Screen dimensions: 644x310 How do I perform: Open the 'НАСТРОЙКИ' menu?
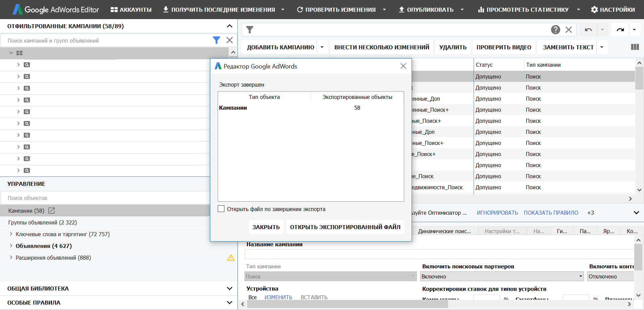pyautogui.click(x=613, y=10)
